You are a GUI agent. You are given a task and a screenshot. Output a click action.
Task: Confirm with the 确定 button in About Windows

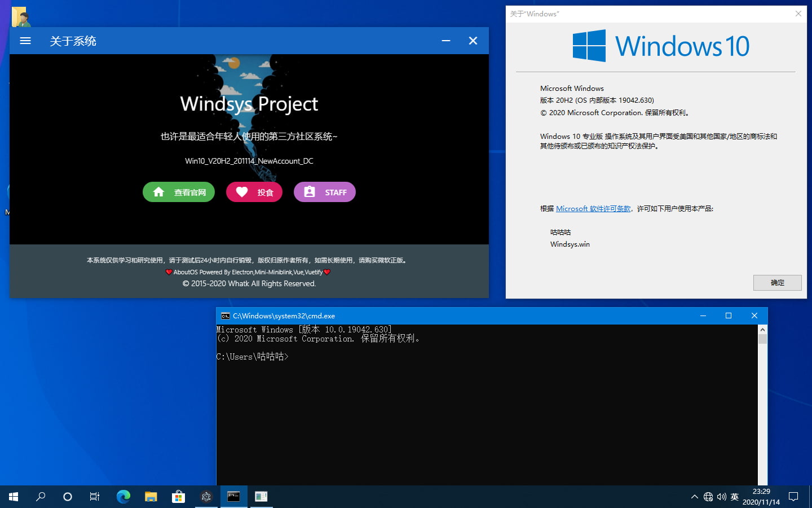click(x=777, y=282)
